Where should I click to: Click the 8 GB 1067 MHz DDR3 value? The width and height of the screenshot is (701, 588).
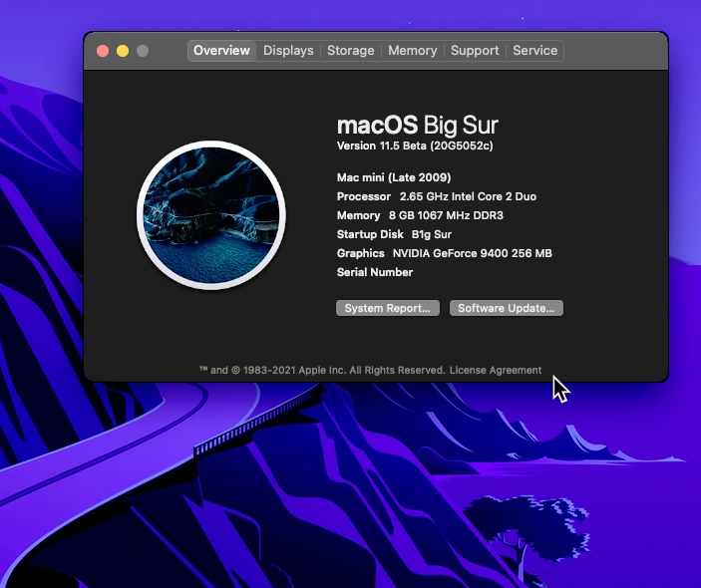[446, 215]
